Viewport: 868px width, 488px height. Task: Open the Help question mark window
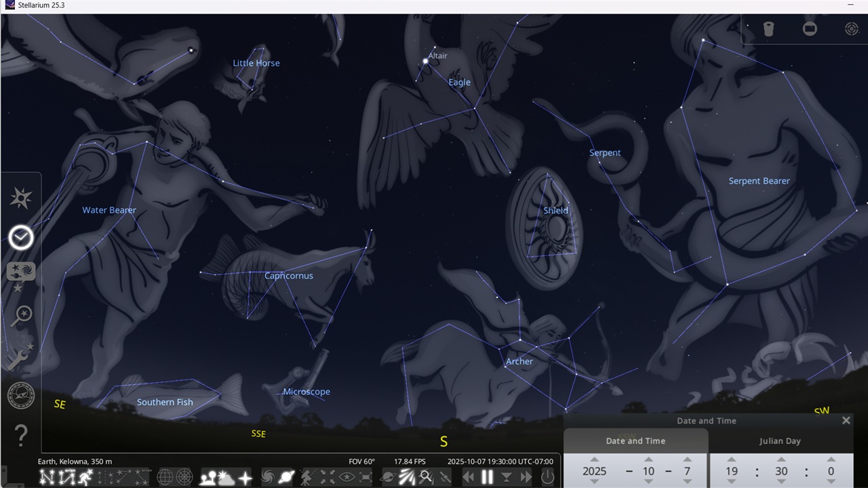[21, 435]
